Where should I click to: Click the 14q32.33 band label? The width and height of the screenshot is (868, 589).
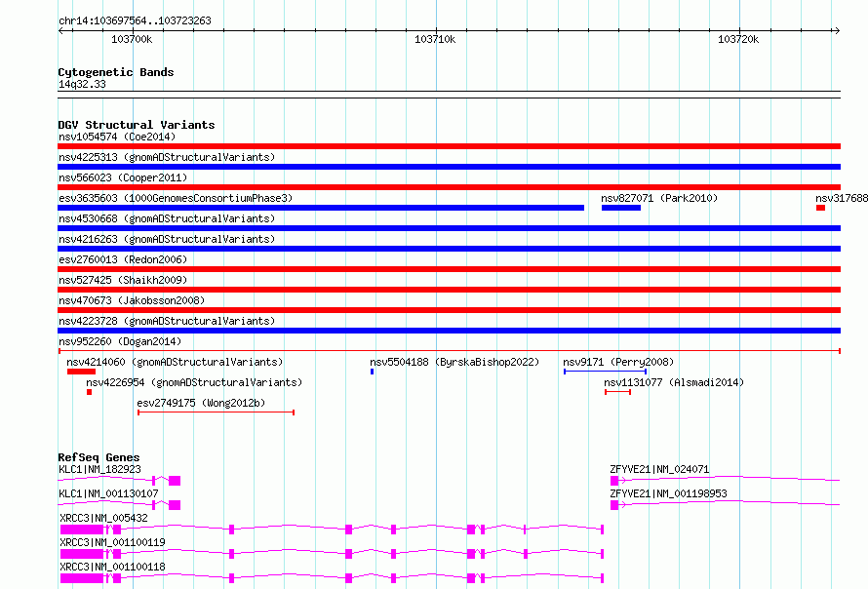[x=82, y=84]
